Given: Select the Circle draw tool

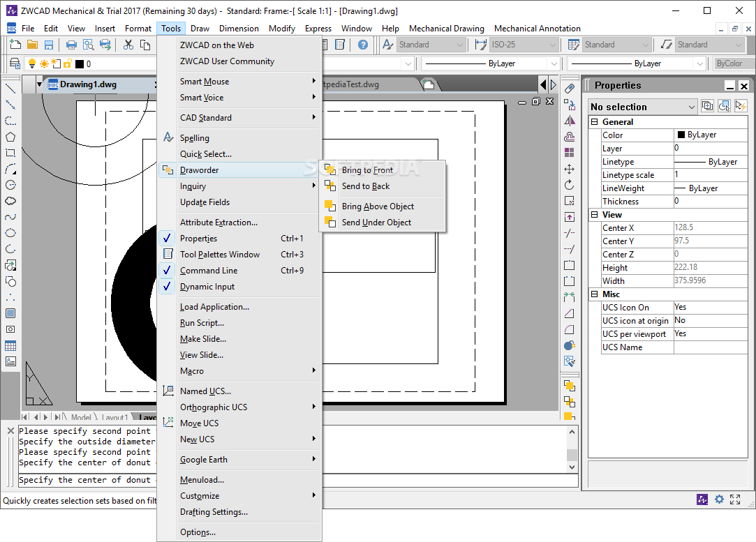Looking at the screenshot, I should pyautogui.click(x=10, y=185).
